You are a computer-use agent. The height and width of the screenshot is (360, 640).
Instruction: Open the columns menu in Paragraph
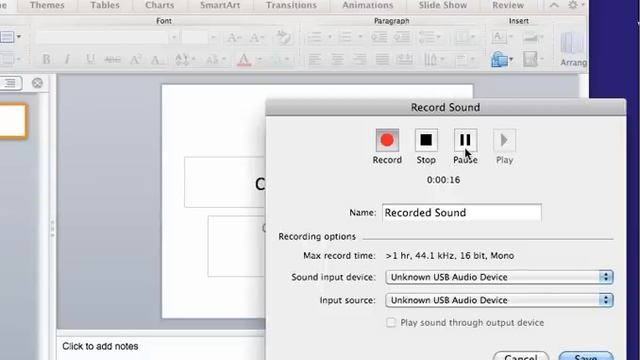click(x=464, y=38)
